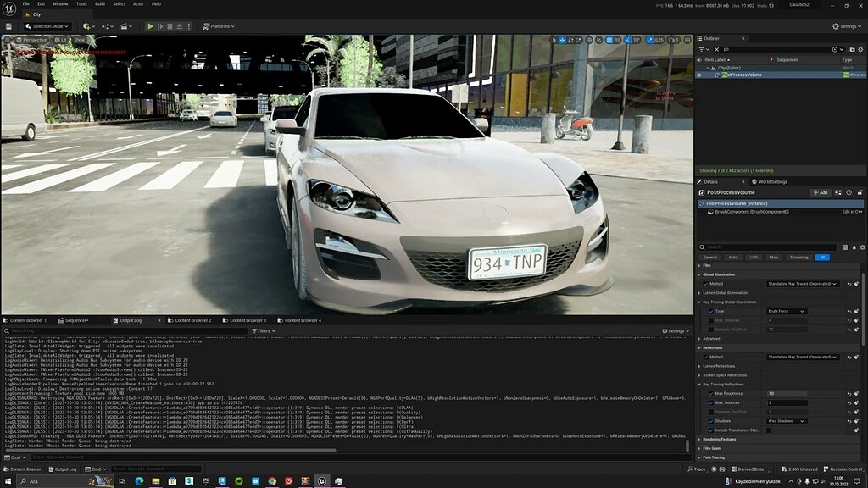The height and width of the screenshot is (488, 868).
Task: Open the Tools menu in the menu bar
Action: click(81, 3)
